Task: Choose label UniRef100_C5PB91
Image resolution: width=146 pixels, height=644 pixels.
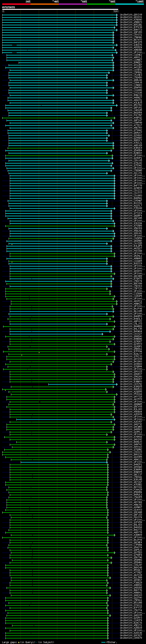Action: pyautogui.click(x=131, y=72)
